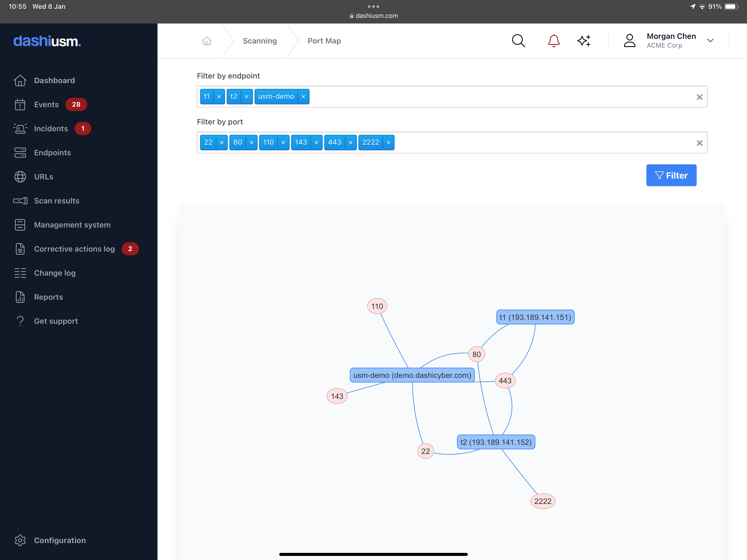Click the Events badge showing 28
Viewport: 747px width, 560px height.
(75, 104)
